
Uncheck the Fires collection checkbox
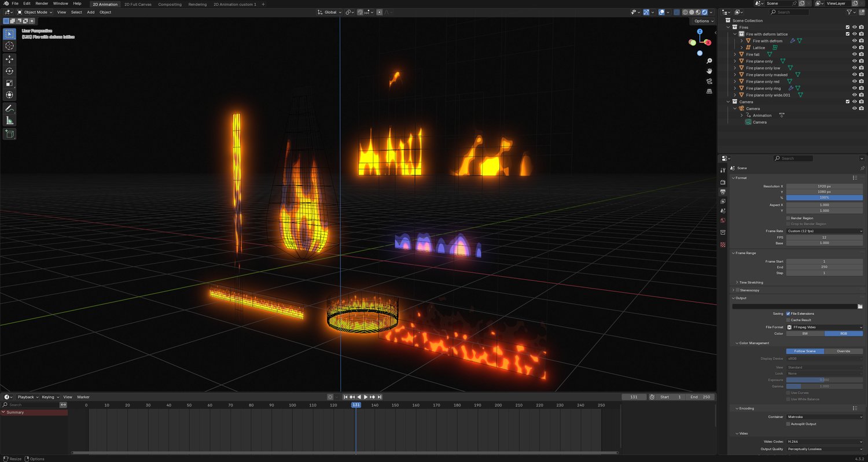pos(848,27)
